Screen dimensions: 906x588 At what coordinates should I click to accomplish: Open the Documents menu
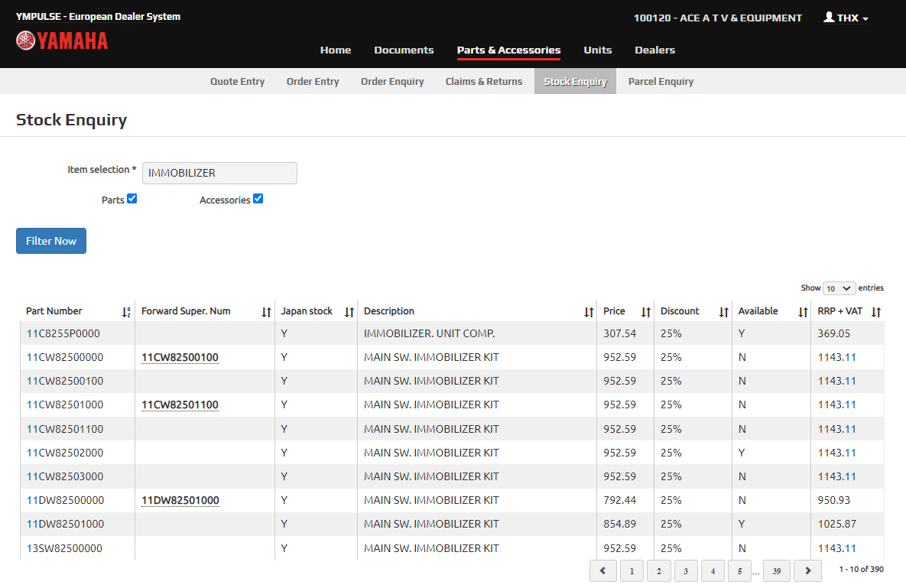point(404,50)
